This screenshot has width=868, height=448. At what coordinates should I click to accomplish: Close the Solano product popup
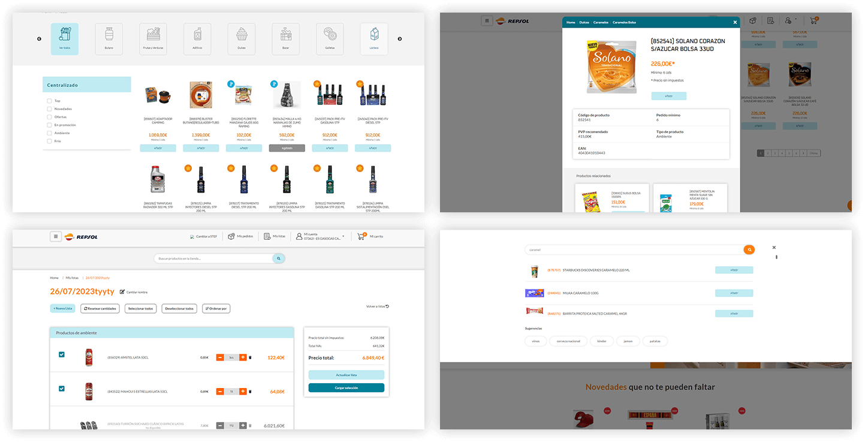tap(735, 22)
